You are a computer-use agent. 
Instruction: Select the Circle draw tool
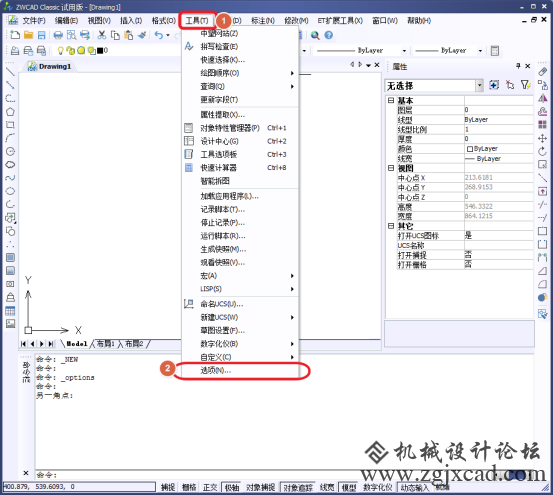coord(10,151)
